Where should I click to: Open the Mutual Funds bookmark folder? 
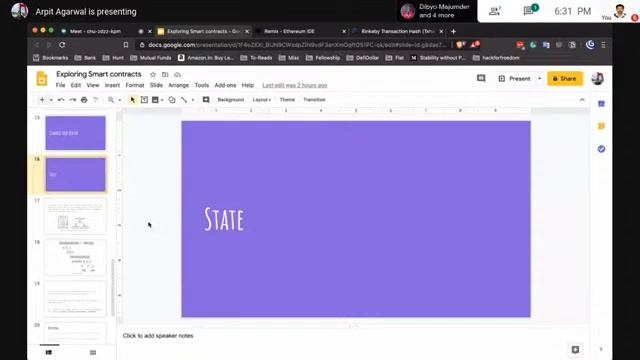tap(151, 58)
